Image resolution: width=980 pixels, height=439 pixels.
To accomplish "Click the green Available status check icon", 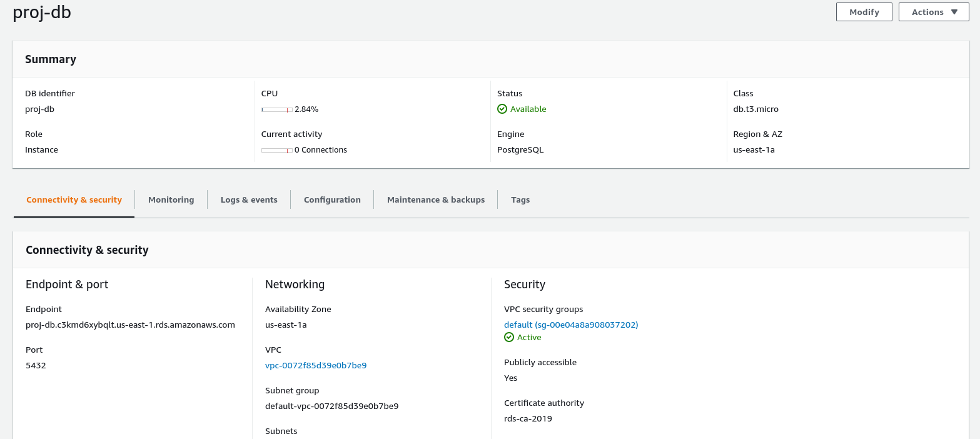I will pos(502,109).
